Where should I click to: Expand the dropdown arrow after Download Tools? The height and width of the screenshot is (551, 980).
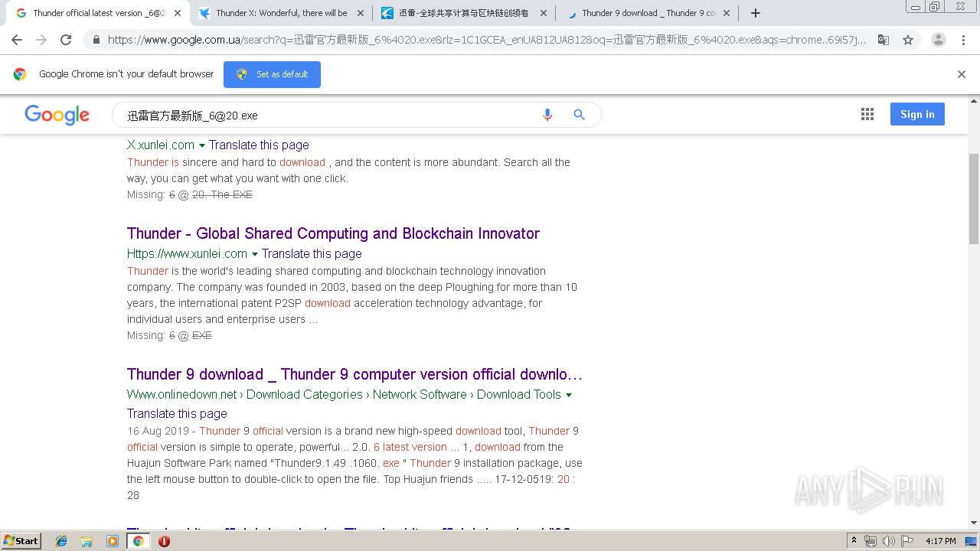(x=568, y=395)
